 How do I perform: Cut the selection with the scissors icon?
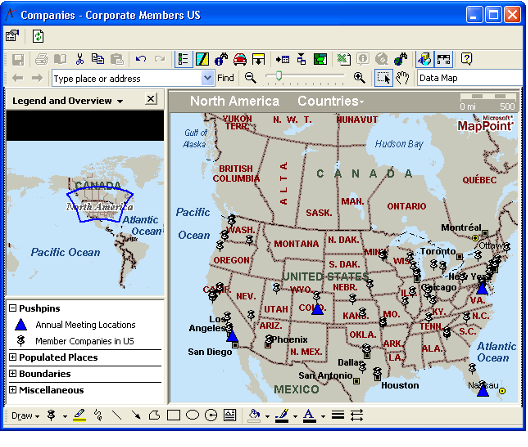pyautogui.click(x=79, y=59)
